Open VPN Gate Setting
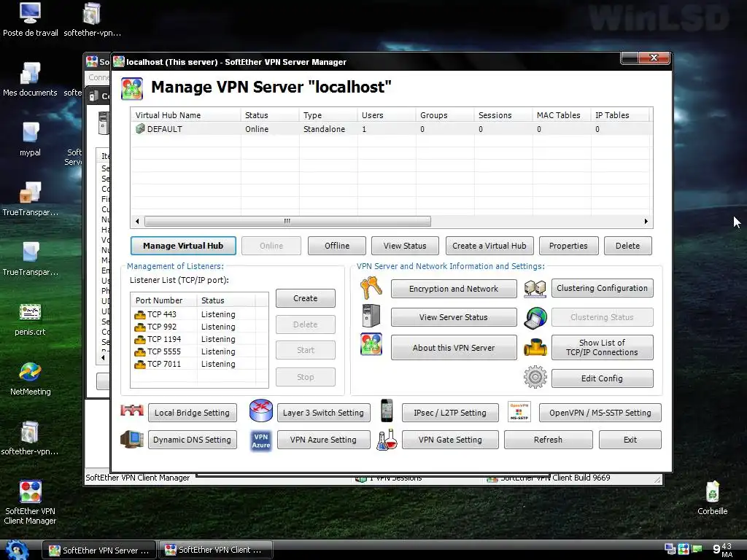The width and height of the screenshot is (747, 560). (450, 440)
